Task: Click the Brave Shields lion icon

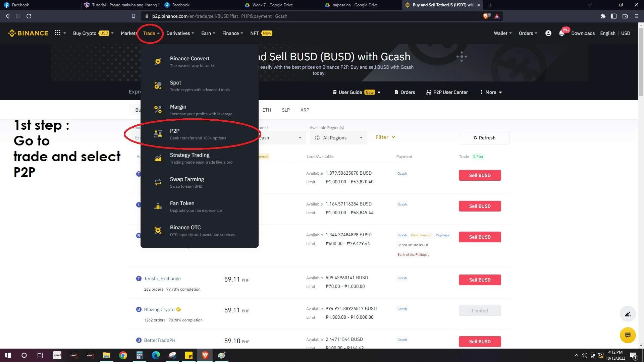Action: tap(486, 16)
